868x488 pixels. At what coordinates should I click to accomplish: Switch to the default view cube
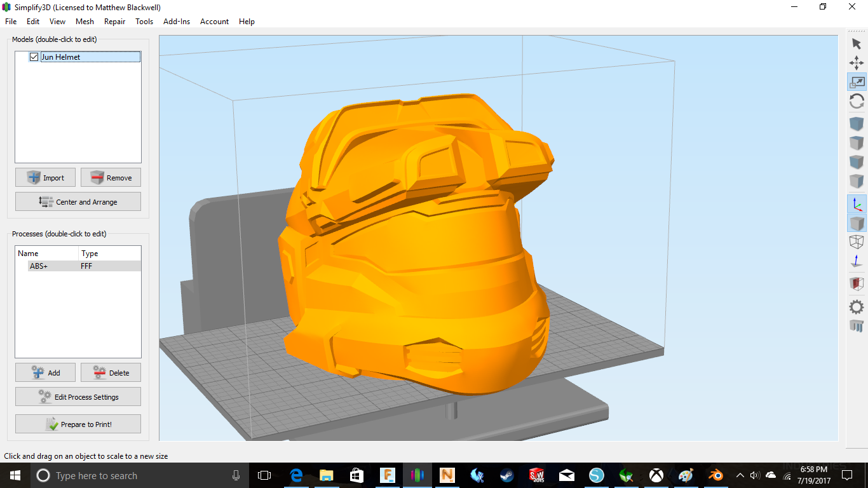click(x=857, y=124)
